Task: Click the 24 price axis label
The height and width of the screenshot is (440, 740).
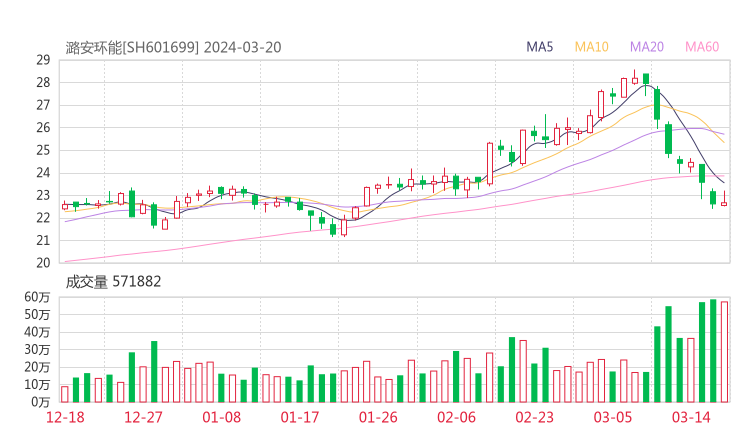Action: tap(43, 173)
